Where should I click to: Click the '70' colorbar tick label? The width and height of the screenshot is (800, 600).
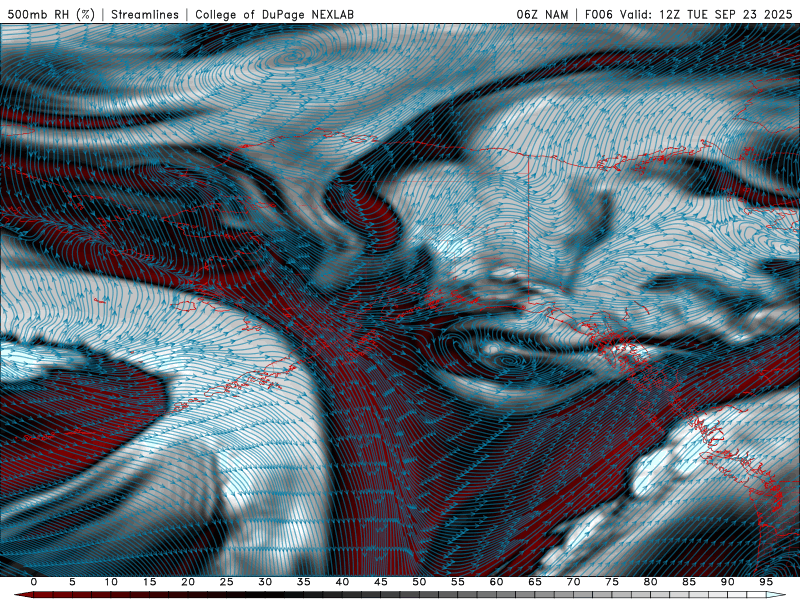[x=573, y=582]
